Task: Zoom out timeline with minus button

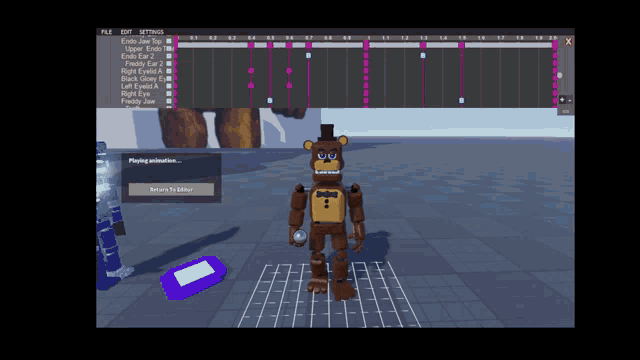Action: [x=570, y=100]
